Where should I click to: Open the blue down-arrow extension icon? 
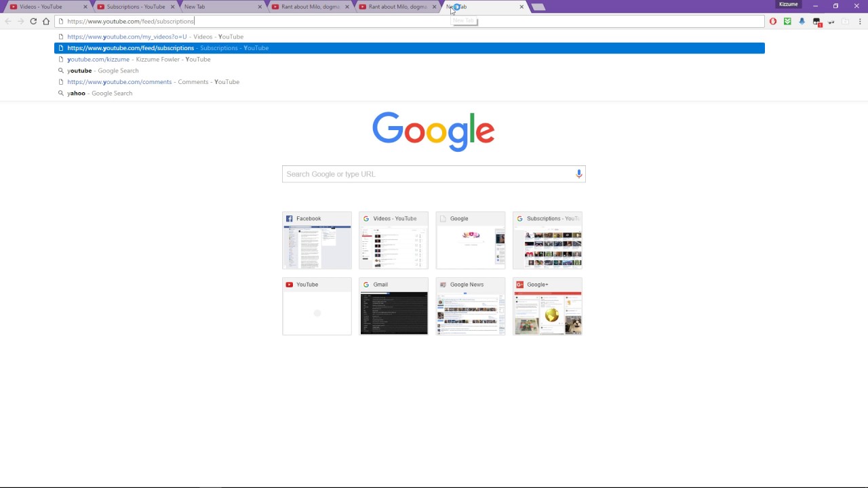[x=802, y=22]
